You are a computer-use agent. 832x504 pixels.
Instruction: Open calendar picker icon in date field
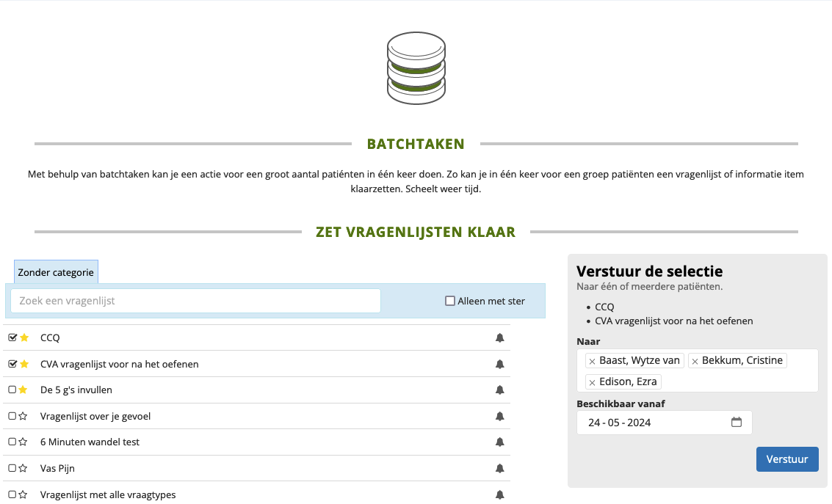tap(737, 423)
